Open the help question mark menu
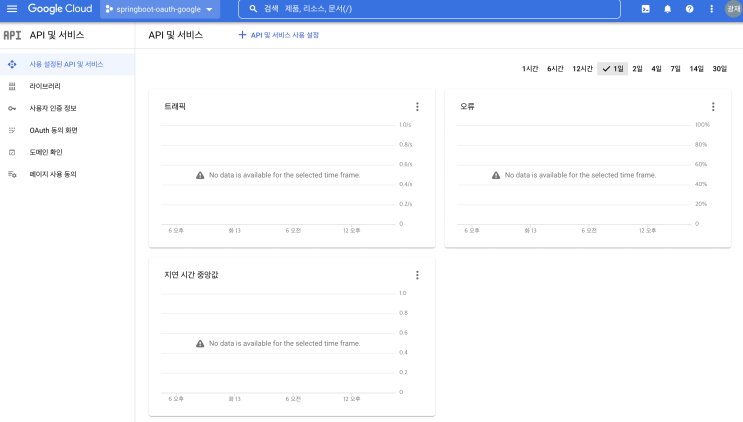 689,9
